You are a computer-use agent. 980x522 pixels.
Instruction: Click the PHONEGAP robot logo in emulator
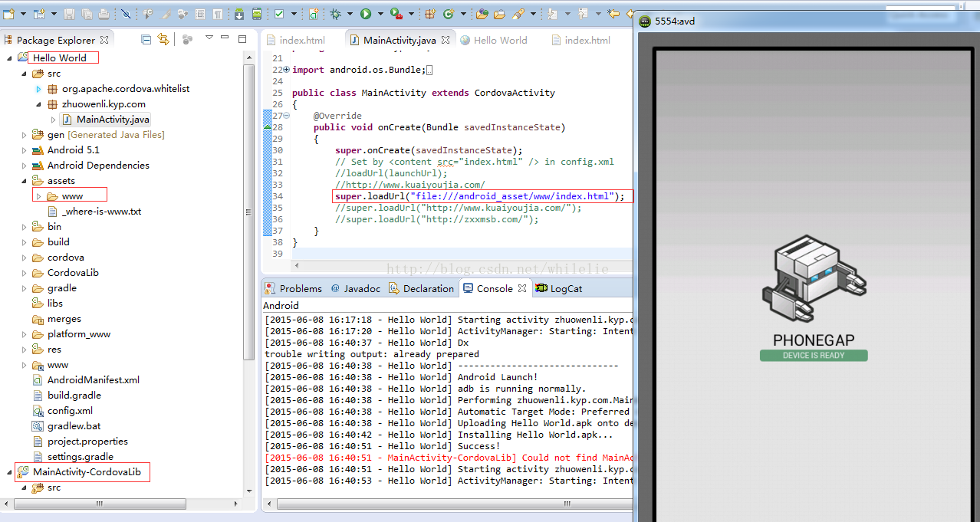click(814, 279)
